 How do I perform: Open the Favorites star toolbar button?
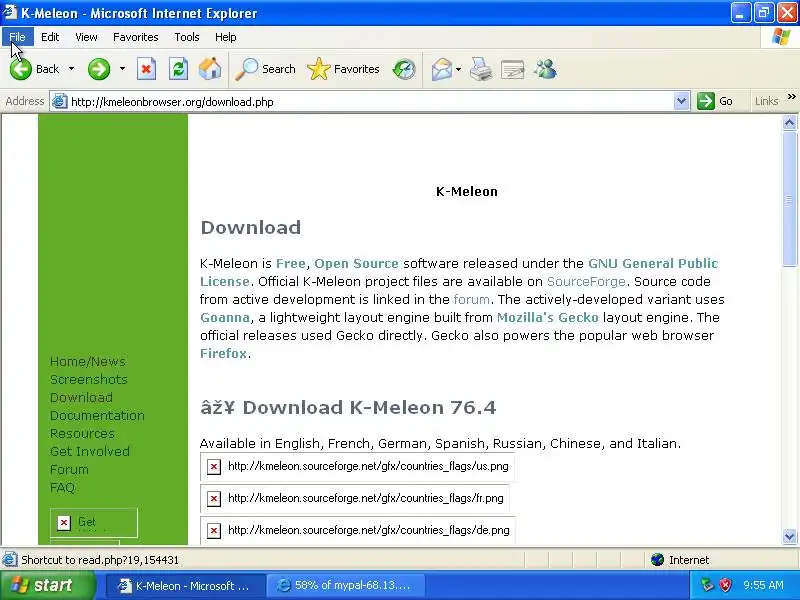pos(343,69)
